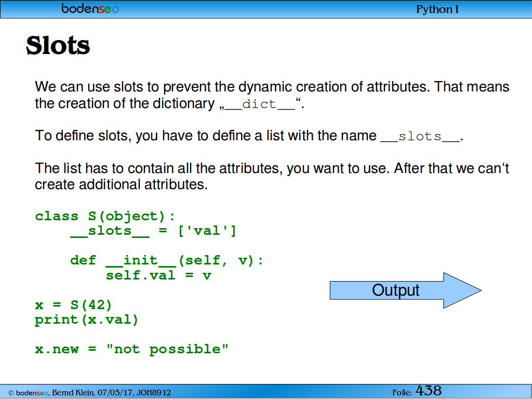The image size is (532, 399).
Task: Click the paragraph starting 'The list has to contain'
Action: tap(272, 177)
